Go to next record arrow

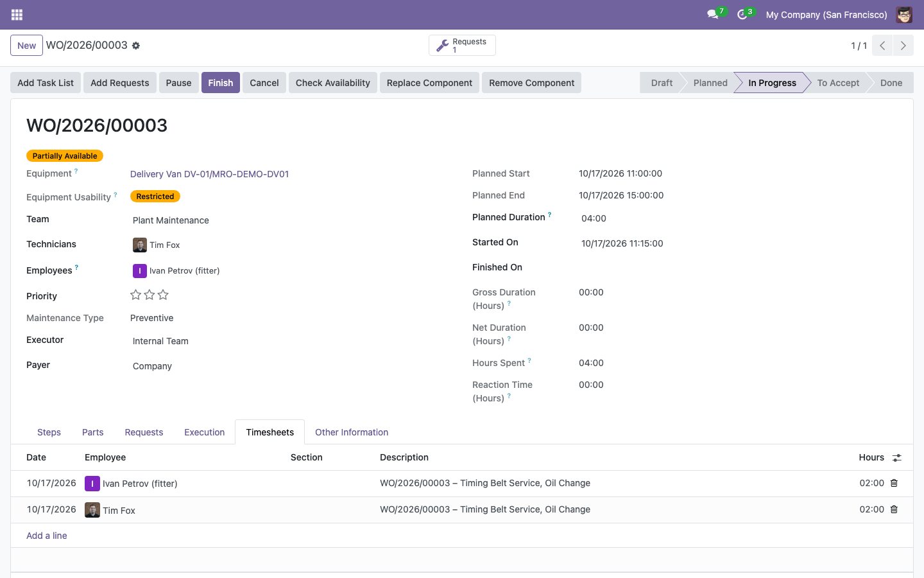903,46
